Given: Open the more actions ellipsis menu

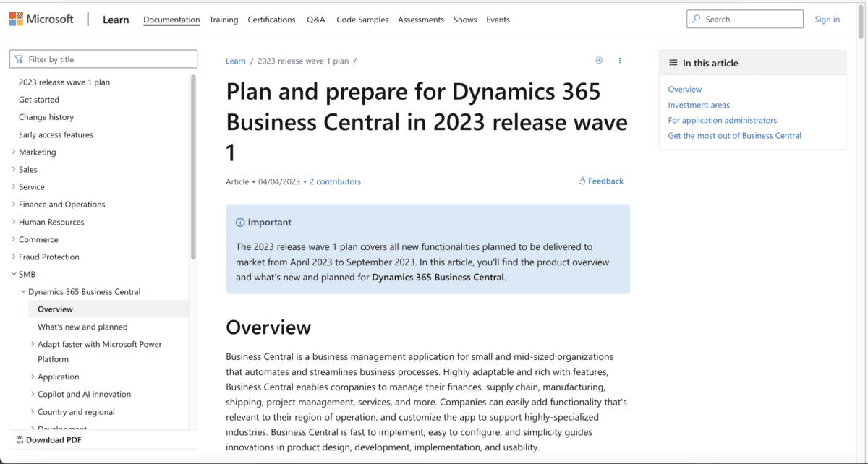Looking at the screenshot, I should click(x=620, y=61).
